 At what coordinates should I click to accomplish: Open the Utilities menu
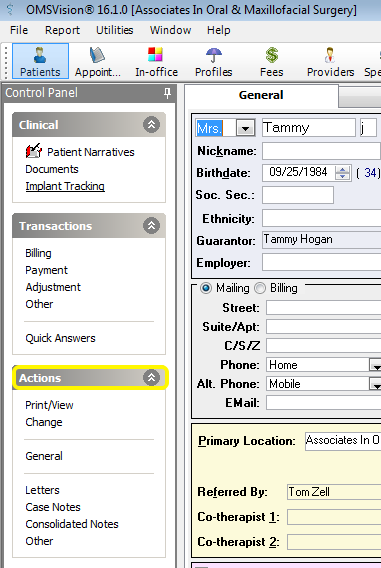pos(114,30)
